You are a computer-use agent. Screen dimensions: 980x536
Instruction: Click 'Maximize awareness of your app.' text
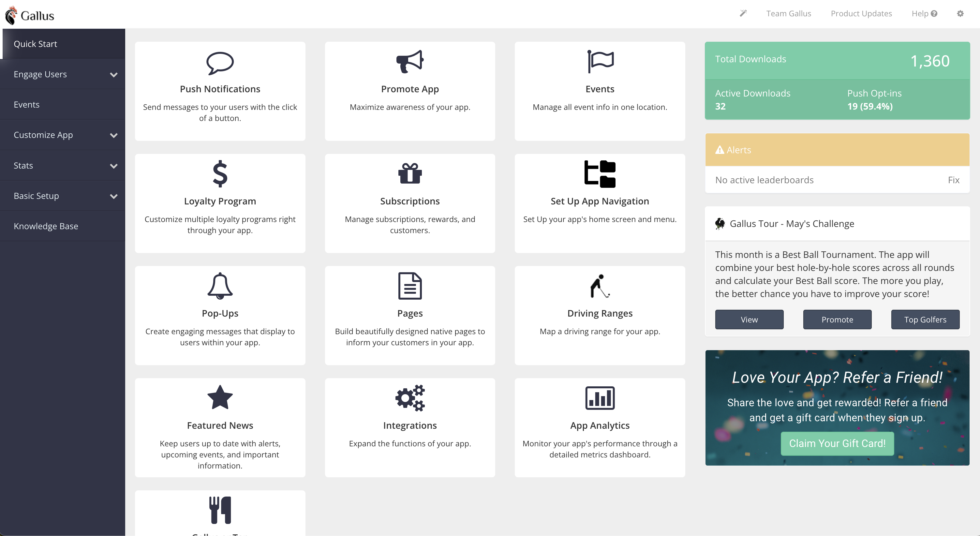tap(410, 107)
